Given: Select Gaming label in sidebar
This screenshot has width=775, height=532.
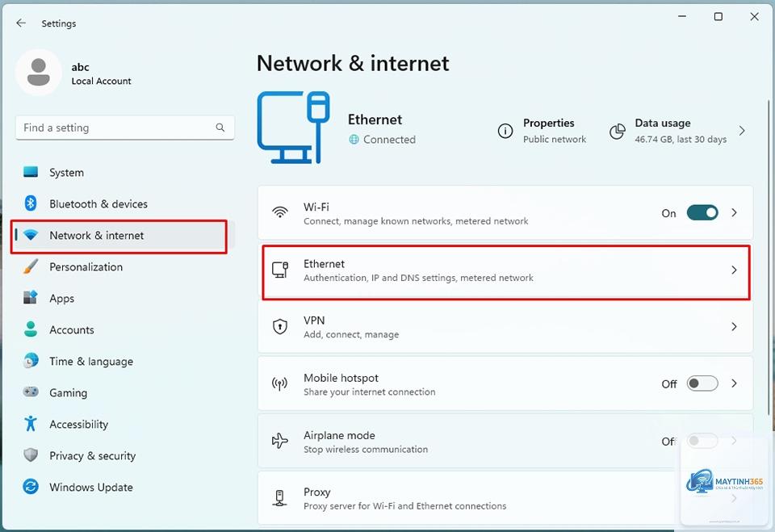Looking at the screenshot, I should pyautogui.click(x=68, y=392).
